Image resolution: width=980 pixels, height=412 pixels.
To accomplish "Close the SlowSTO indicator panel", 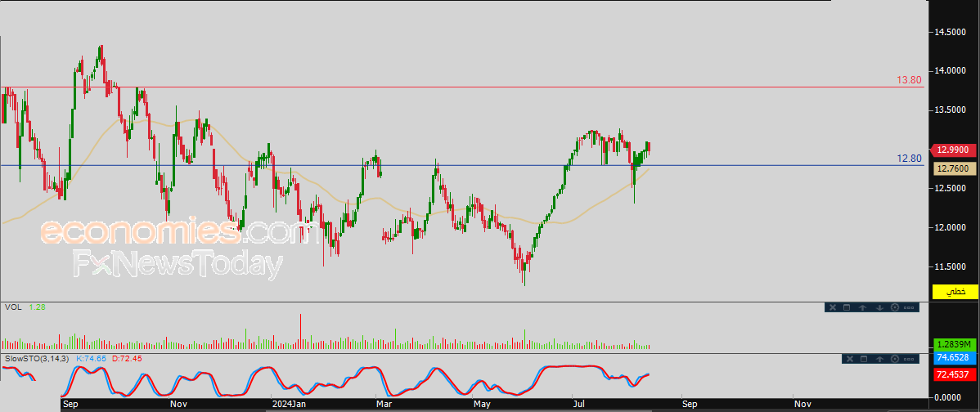I will click(x=850, y=359).
